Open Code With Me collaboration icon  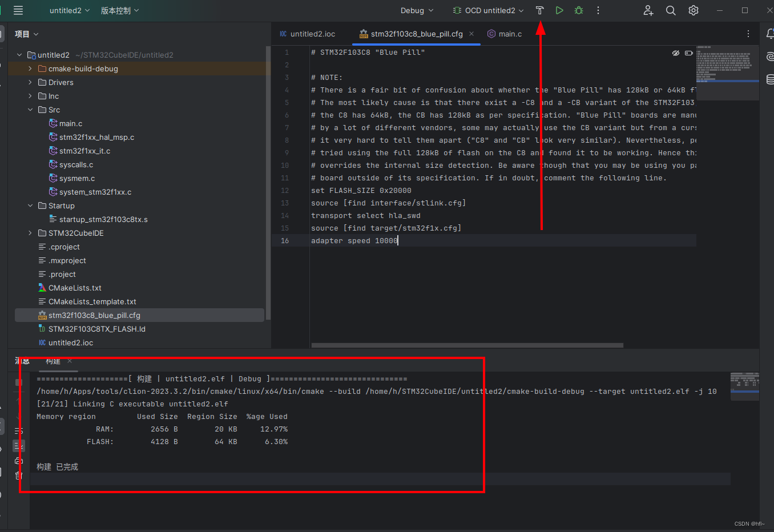tap(648, 10)
